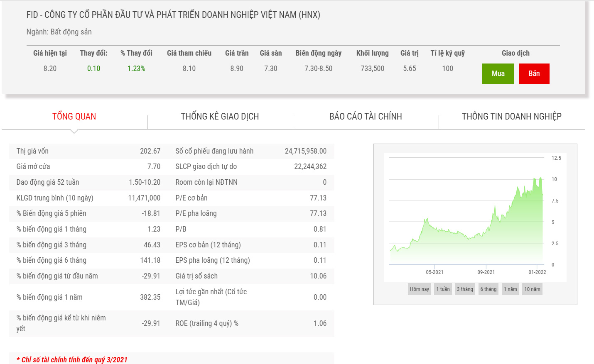The image size is (594, 364).
Task: Click the peak of the price chart
Action: pos(540,178)
